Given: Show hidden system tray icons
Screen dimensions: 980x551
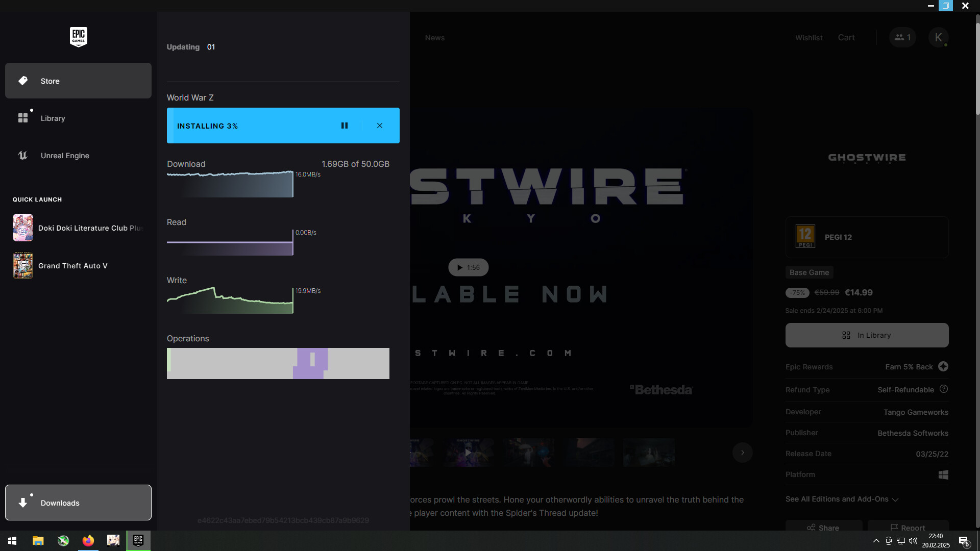Looking at the screenshot, I should [876, 541].
